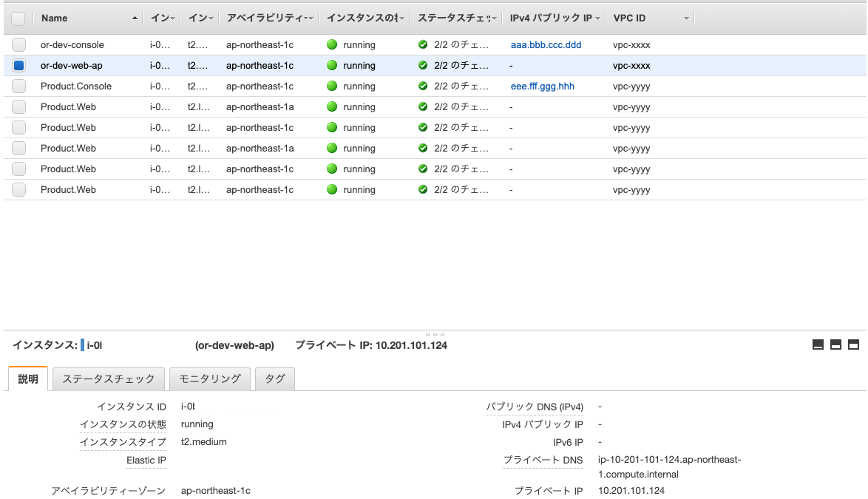Open the VPC ID column filter dropdown

[x=686, y=18]
